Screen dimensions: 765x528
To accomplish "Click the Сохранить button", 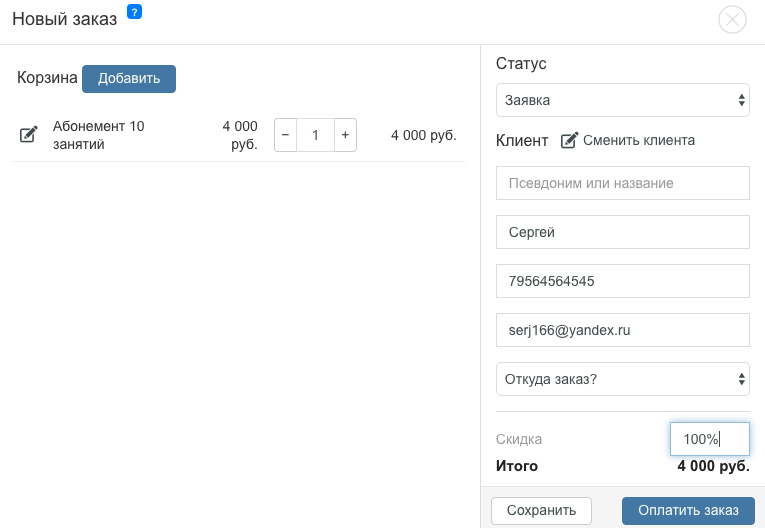I will click(541, 510).
